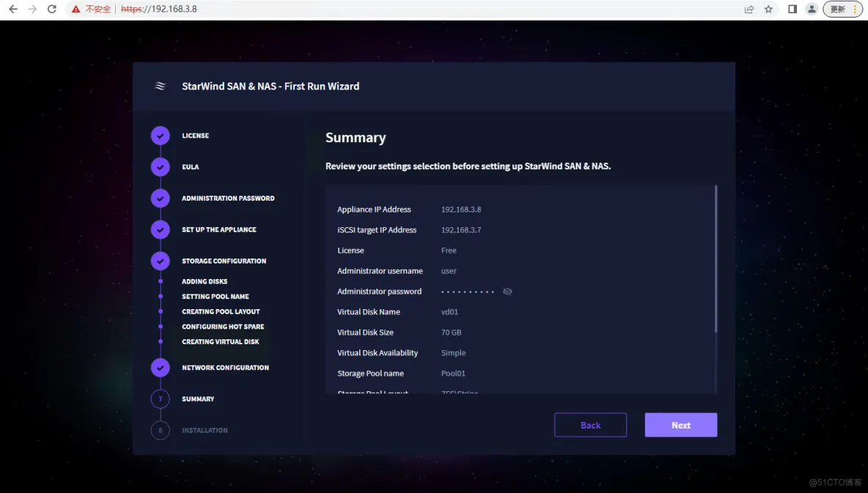
Task: Click the Virtual Disk Name label
Action: click(369, 311)
